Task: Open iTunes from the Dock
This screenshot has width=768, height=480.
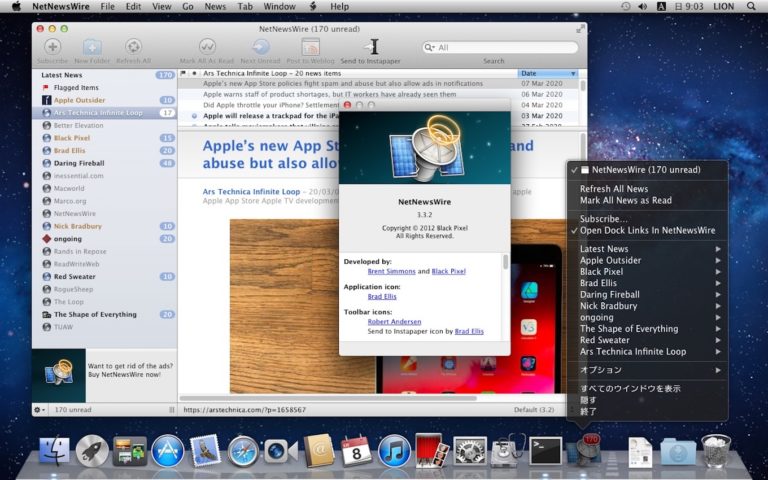Action: 395,451
